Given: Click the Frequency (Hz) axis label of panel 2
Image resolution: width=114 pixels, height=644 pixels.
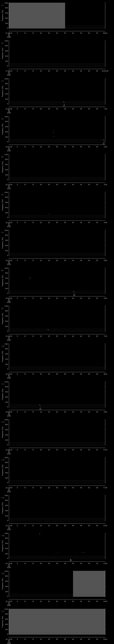Looking at the screenshot, I should [x=3, y=54].
